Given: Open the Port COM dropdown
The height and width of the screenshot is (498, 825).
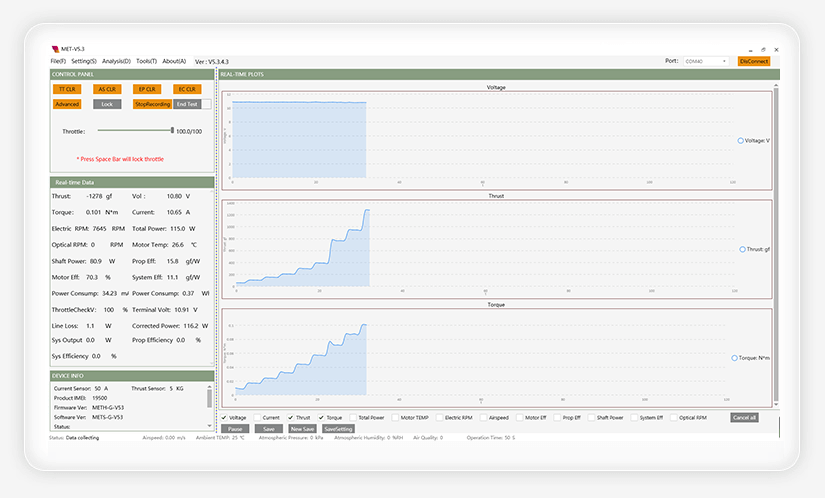Looking at the screenshot, I should [x=706, y=62].
